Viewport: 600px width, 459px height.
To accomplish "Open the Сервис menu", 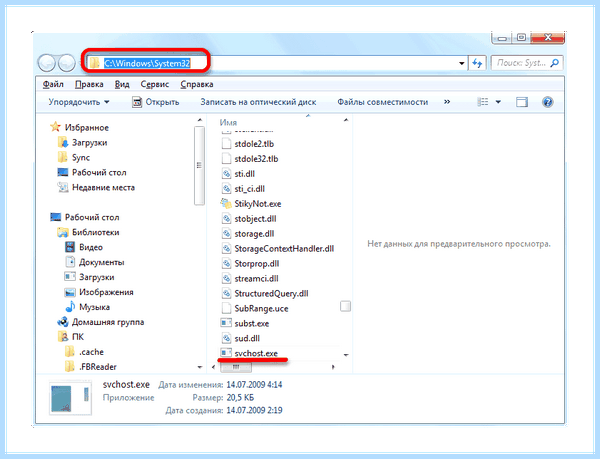I will pyautogui.click(x=155, y=84).
